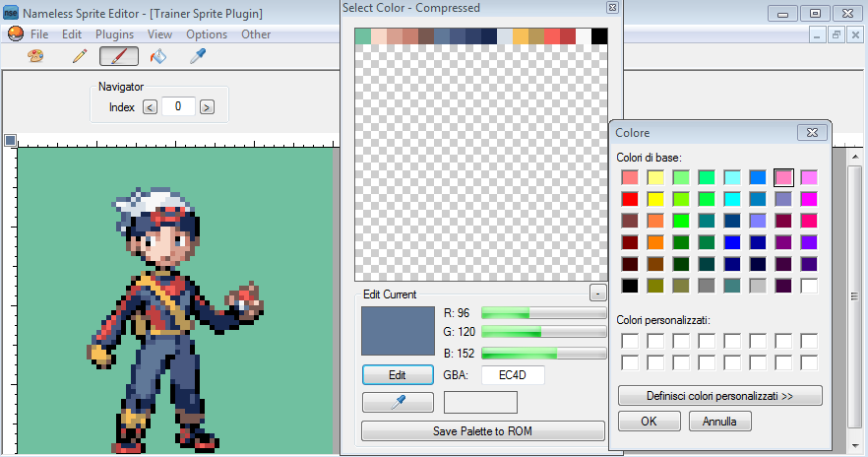Click the Nameless Sprite Editor ball icon
The image size is (868, 457).
coord(16,34)
